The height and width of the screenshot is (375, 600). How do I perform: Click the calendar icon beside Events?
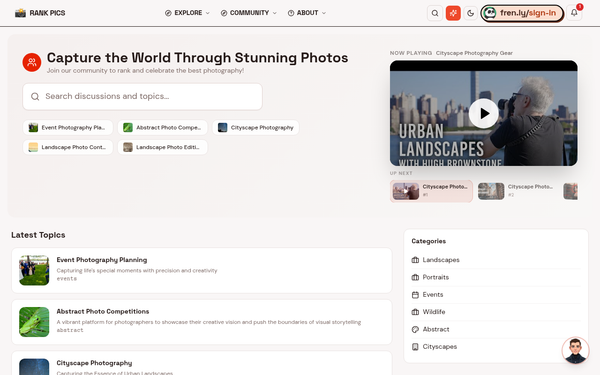(415, 295)
